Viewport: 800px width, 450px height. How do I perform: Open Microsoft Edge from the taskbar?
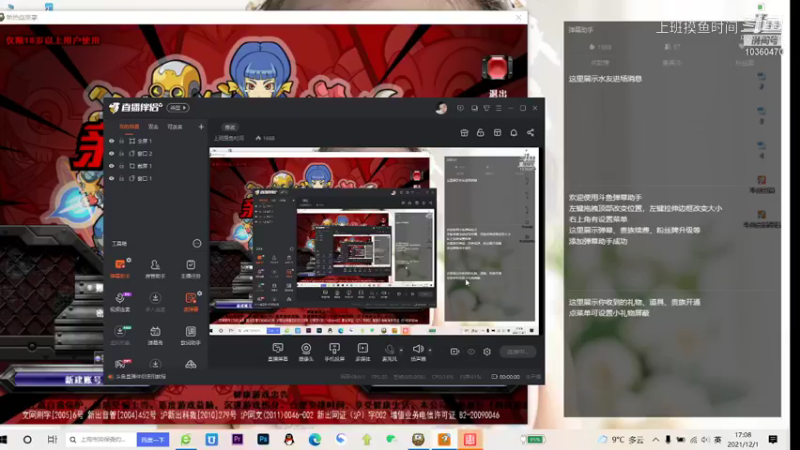click(315, 439)
